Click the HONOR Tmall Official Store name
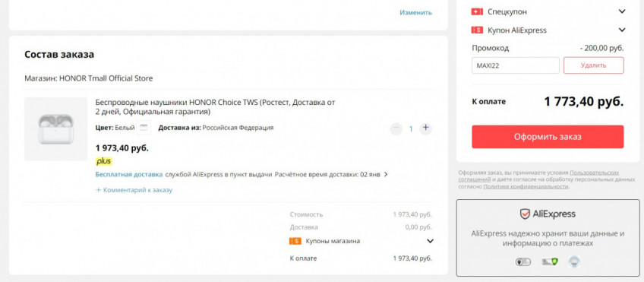This screenshot has width=644, height=282. pyautogui.click(x=106, y=78)
